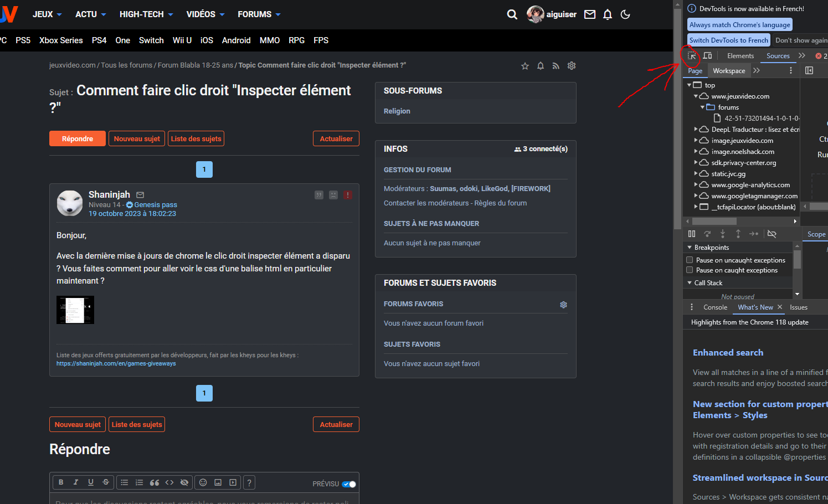Collapse the Breakpoints section

click(690, 248)
